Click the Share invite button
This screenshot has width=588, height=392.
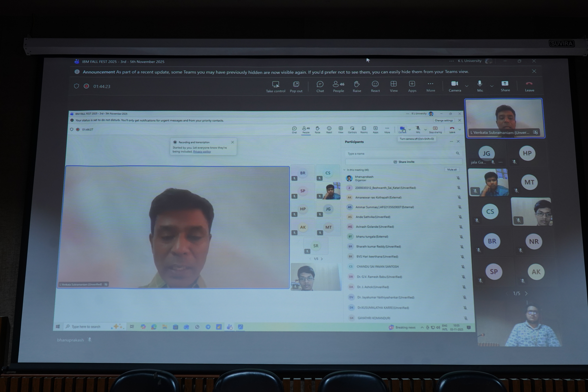click(x=404, y=162)
